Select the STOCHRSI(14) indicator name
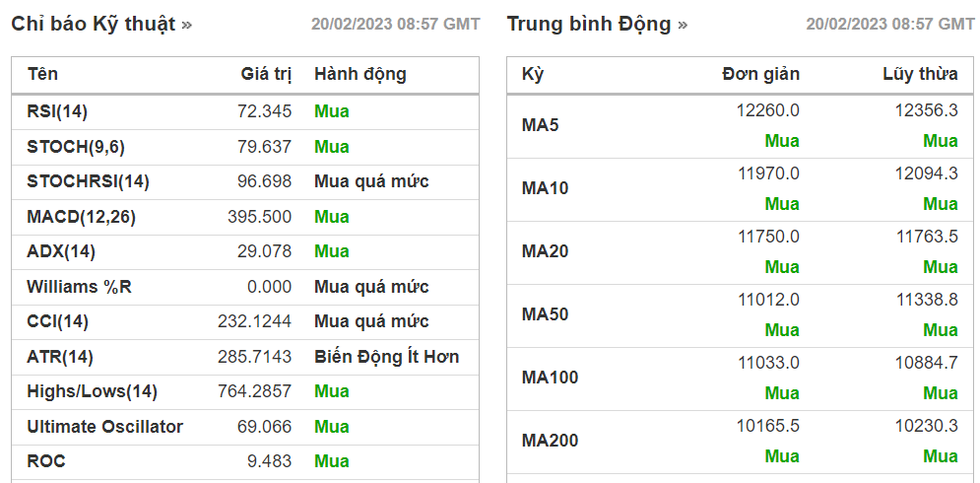 [x=88, y=181]
